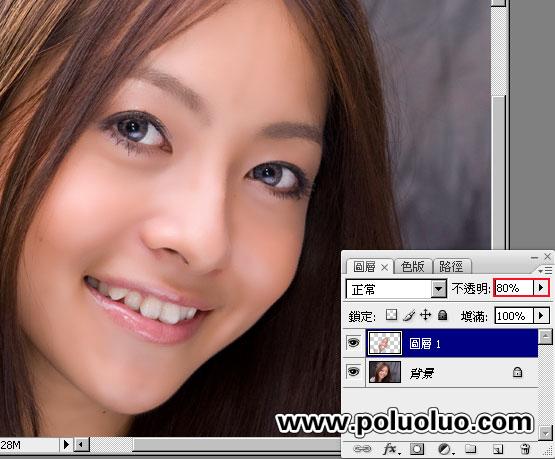
Task: Toggle lock position move icon
Action: (425, 315)
